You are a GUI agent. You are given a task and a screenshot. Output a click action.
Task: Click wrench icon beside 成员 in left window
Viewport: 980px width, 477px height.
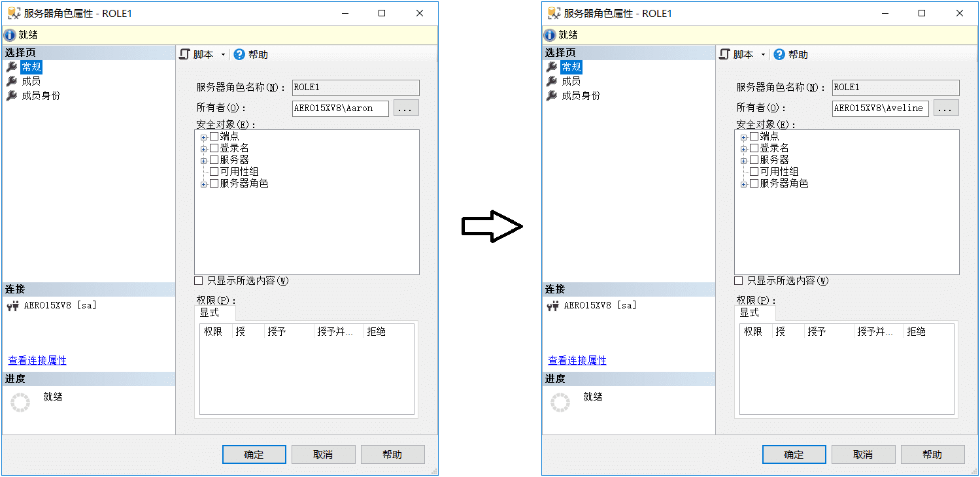click(x=11, y=81)
